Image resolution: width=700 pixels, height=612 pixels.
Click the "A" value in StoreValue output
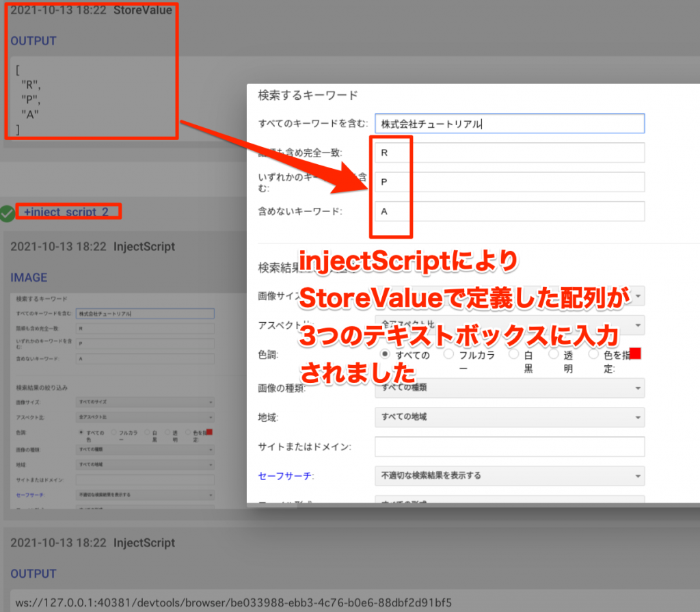pos(30,115)
